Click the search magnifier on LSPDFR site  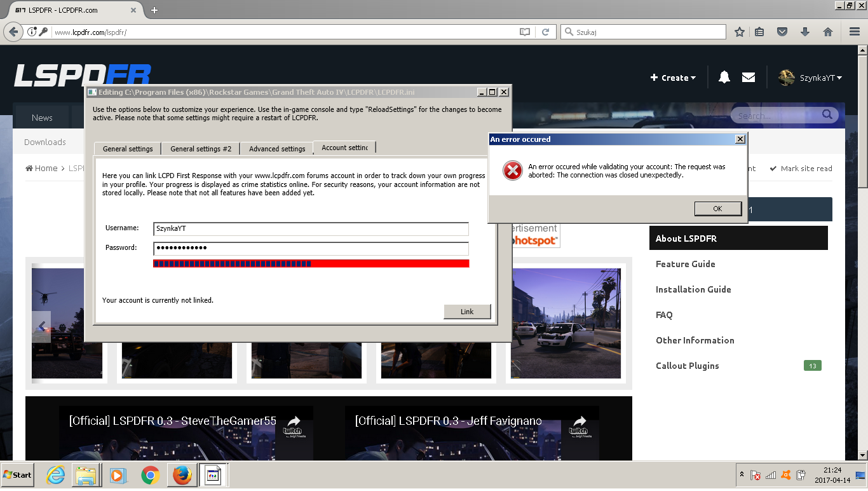[827, 114]
